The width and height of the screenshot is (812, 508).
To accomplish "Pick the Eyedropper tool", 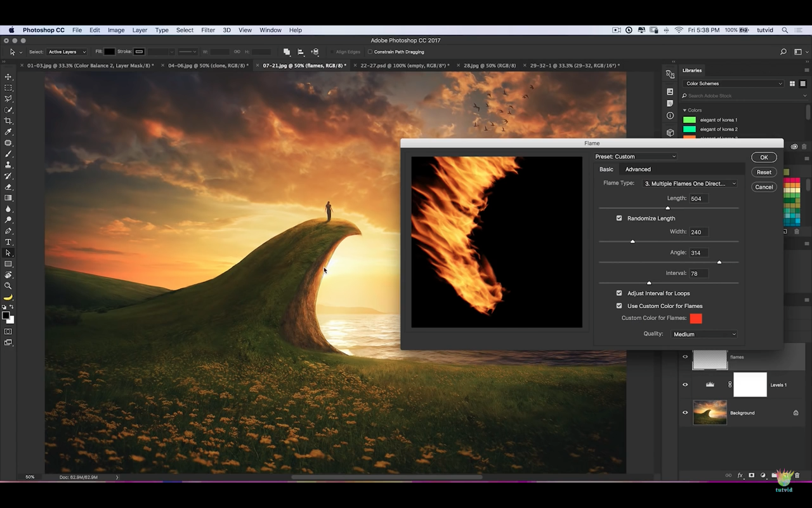I will click(8, 132).
